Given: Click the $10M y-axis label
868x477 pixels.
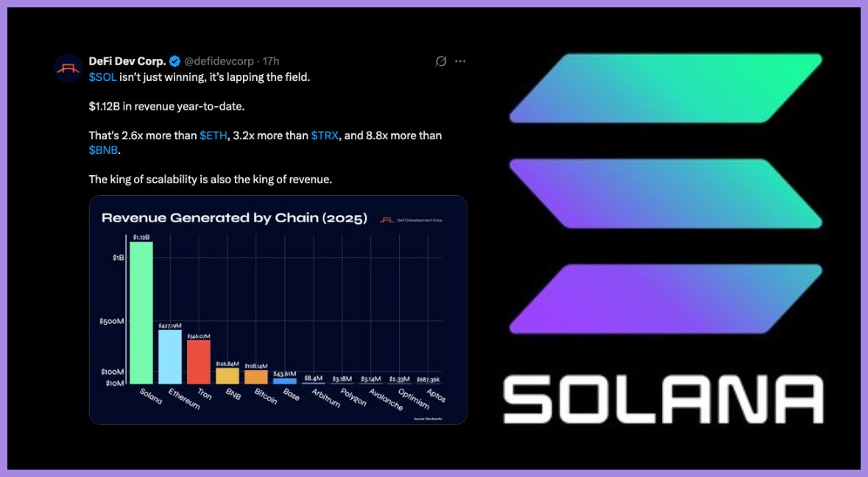Looking at the screenshot, I should click(115, 383).
